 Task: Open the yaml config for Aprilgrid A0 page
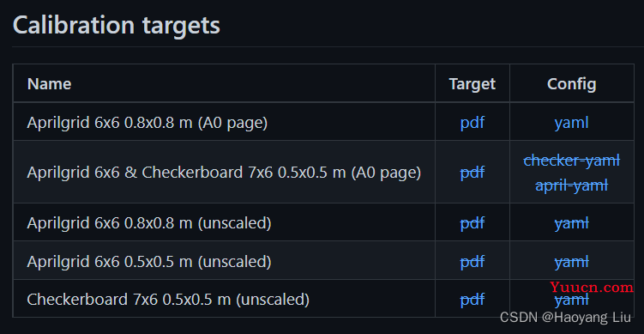571,123
